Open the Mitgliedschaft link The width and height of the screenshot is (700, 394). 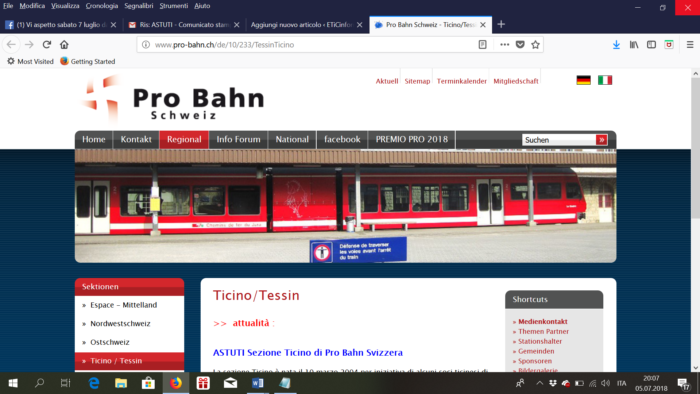[x=516, y=81]
